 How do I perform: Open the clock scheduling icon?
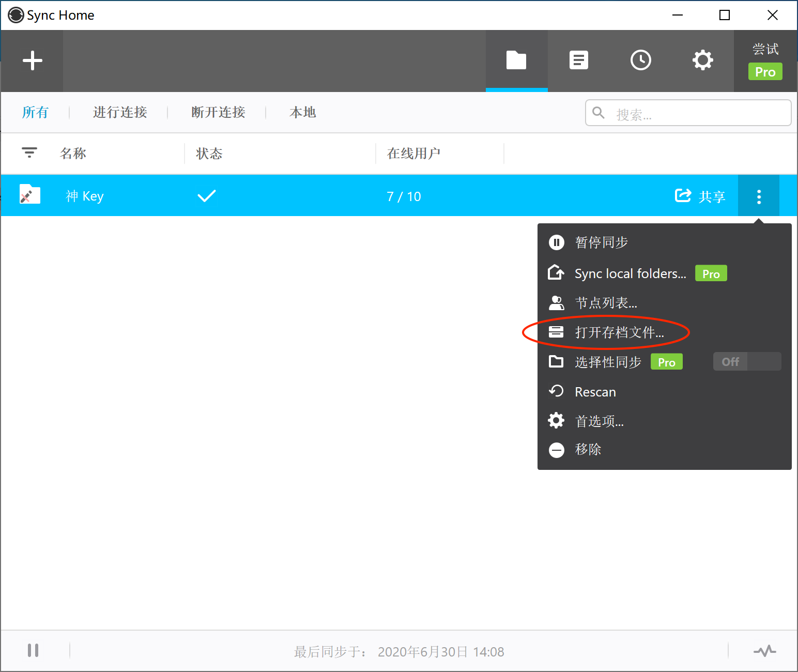point(641,60)
